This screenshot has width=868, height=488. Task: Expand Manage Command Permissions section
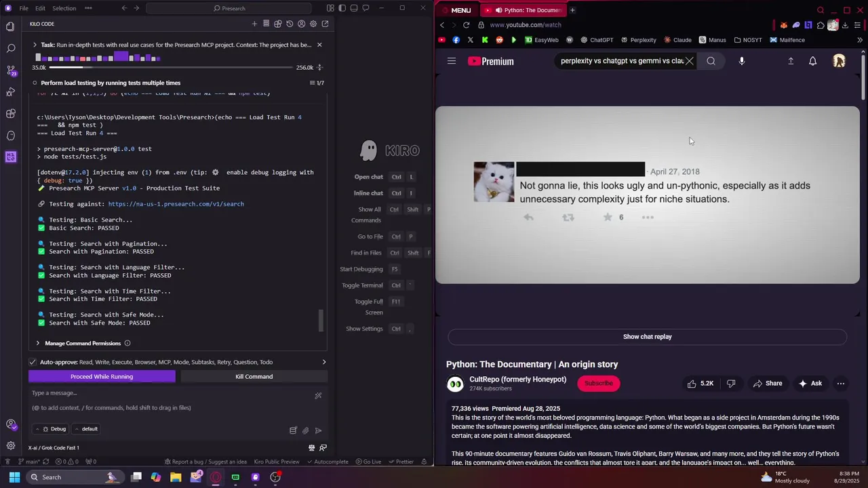83,343
